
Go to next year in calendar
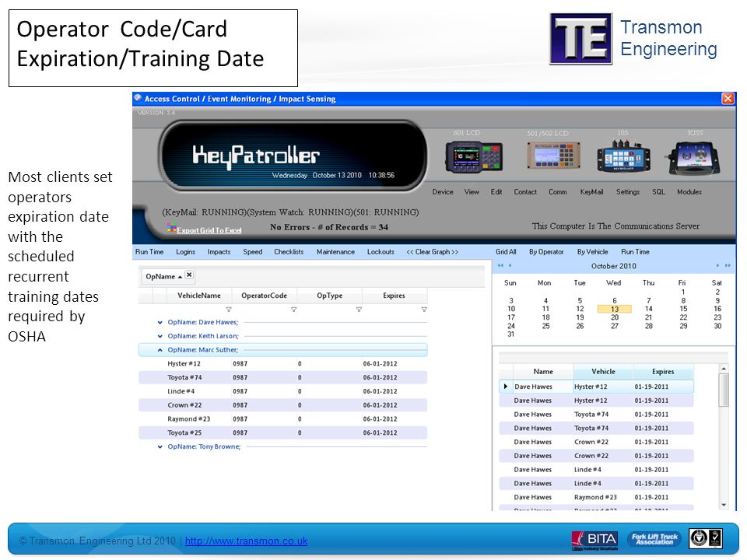[728, 265]
